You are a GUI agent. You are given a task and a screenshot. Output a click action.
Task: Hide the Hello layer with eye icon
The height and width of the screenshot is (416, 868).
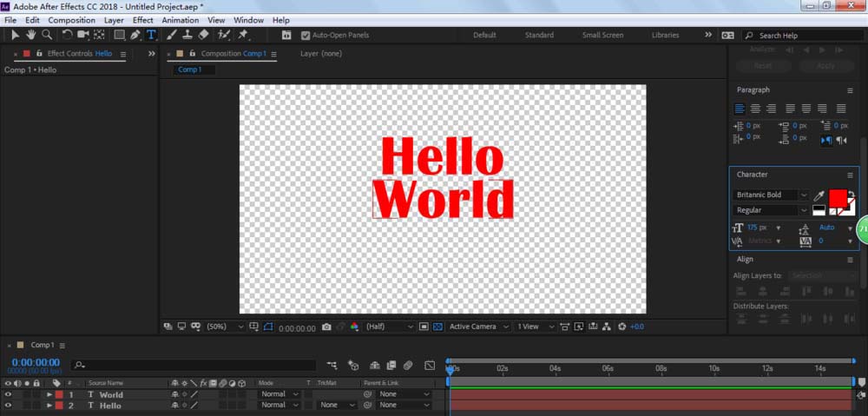coord(8,406)
